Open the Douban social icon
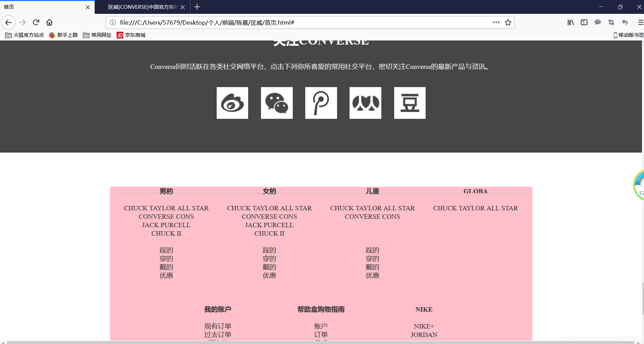The image size is (644, 344). point(410,103)
